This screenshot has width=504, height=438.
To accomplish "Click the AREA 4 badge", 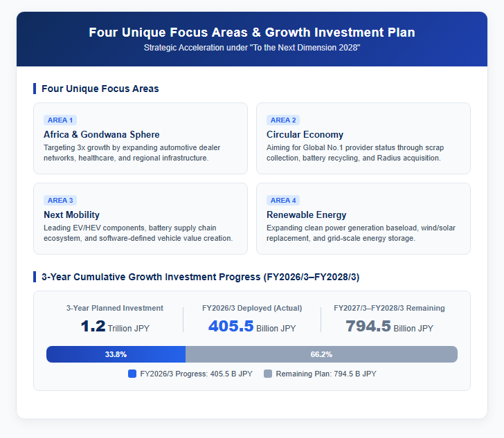I will click(283, 201).
